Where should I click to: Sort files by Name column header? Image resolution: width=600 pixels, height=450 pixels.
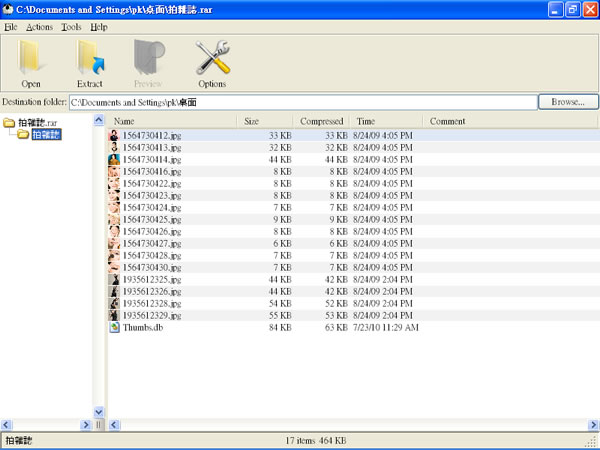[170, 121]
